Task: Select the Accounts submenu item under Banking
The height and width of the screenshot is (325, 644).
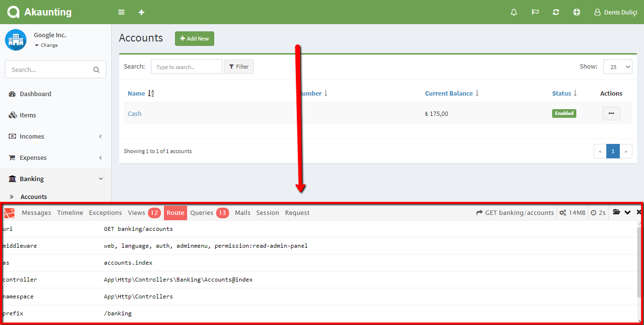Action: 34,197
